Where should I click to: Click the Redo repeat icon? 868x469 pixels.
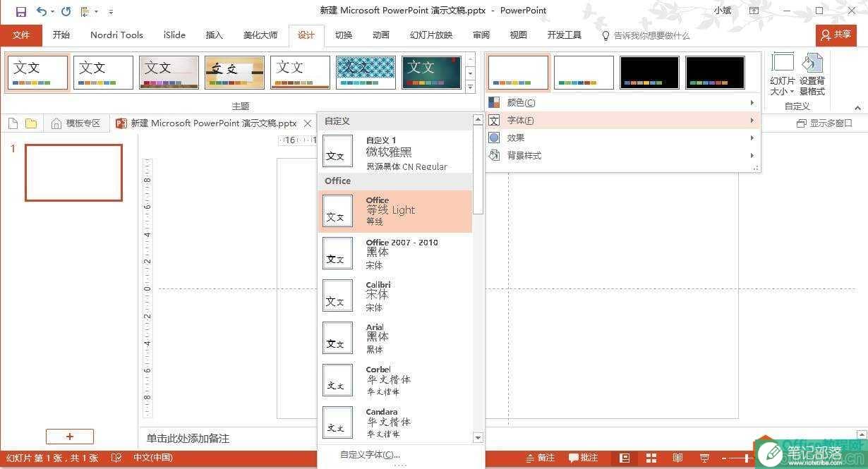point(66,11)
